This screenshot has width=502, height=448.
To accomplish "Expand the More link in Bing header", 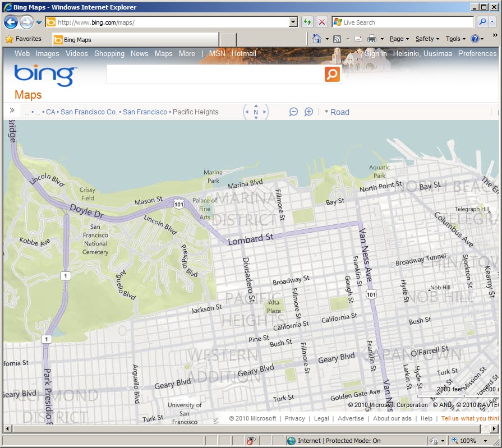I will pyautogui.click(x=187, y=53).
